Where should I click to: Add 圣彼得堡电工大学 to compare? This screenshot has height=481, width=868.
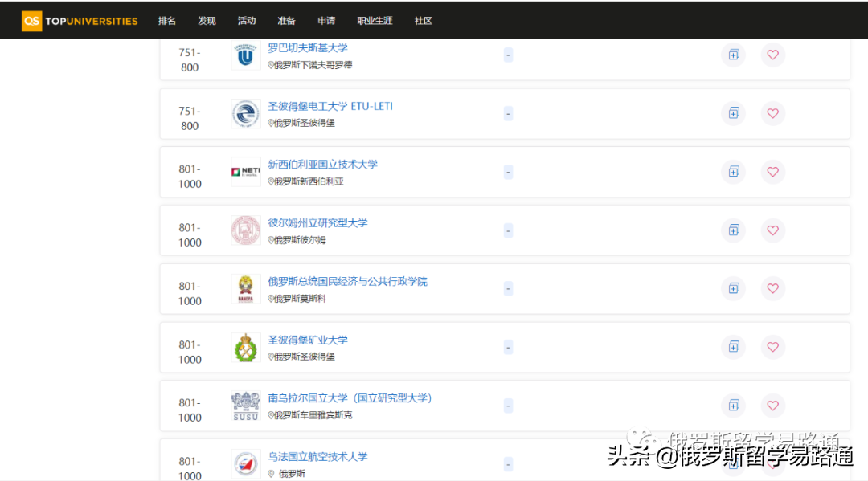coord(734,113)
